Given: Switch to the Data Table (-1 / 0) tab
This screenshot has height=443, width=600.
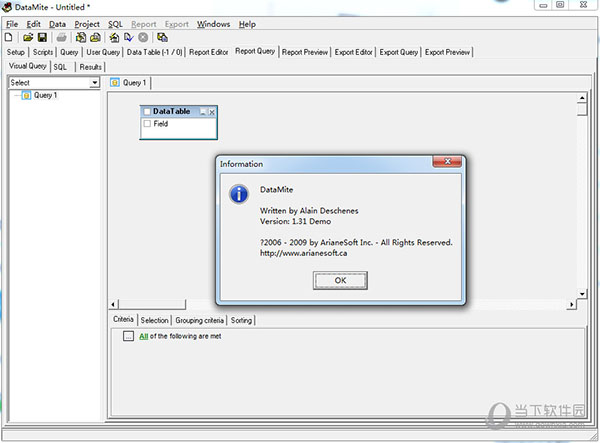Looking at the screenshot, I should 154,52.
